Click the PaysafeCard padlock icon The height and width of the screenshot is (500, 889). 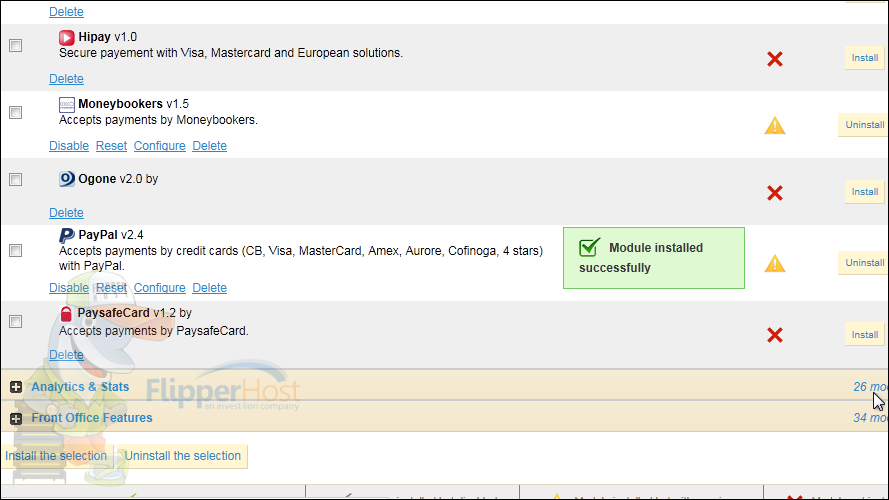point(66,313)
